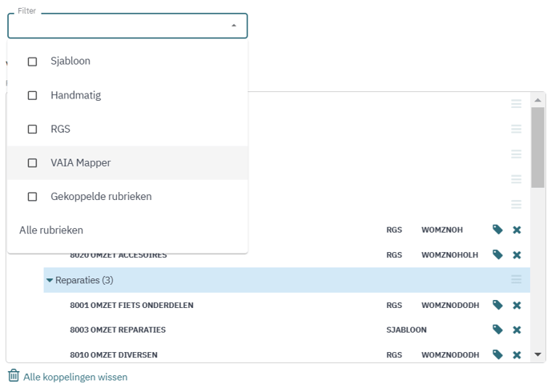Click tag icon for 8010 OMZET DIVERSEN
Viewport: 551px width, 392px height.
(x=497, y=354)
